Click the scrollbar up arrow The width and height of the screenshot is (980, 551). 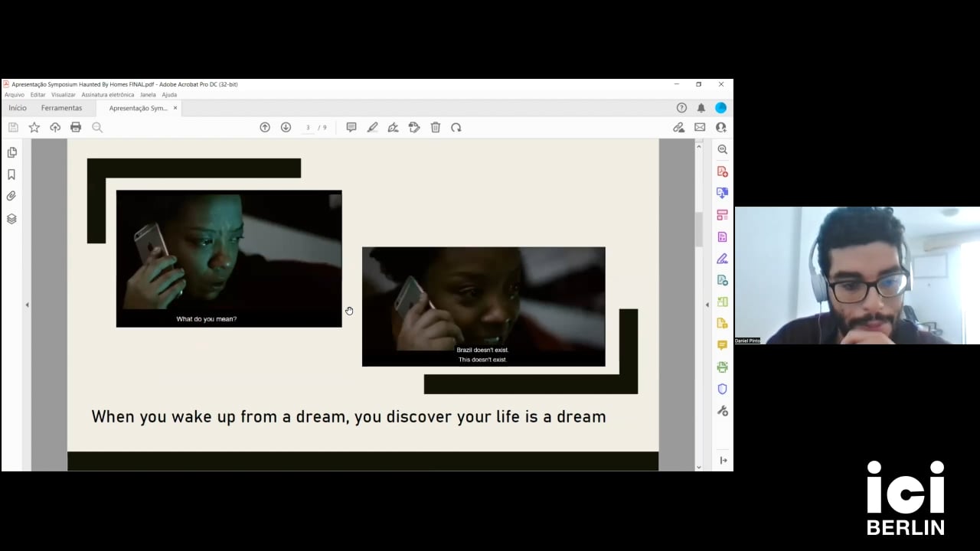[x=699, y=145]
